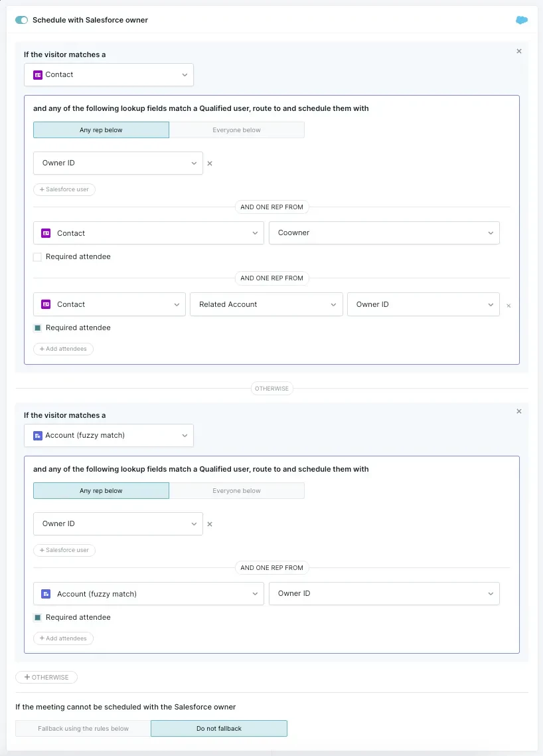Screen dimensions: 543x756
Task: Click Contact icon in Coowner row
Action: (x=46, y=233)
